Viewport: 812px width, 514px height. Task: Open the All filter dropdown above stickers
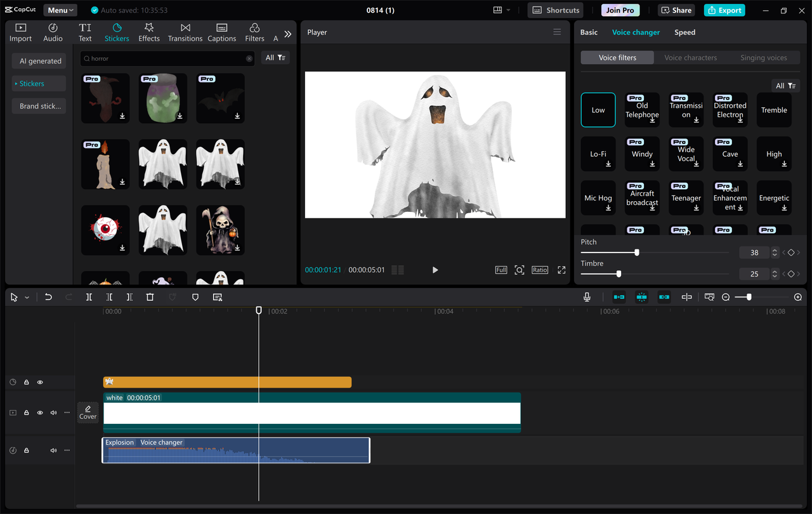pos(275,57)
